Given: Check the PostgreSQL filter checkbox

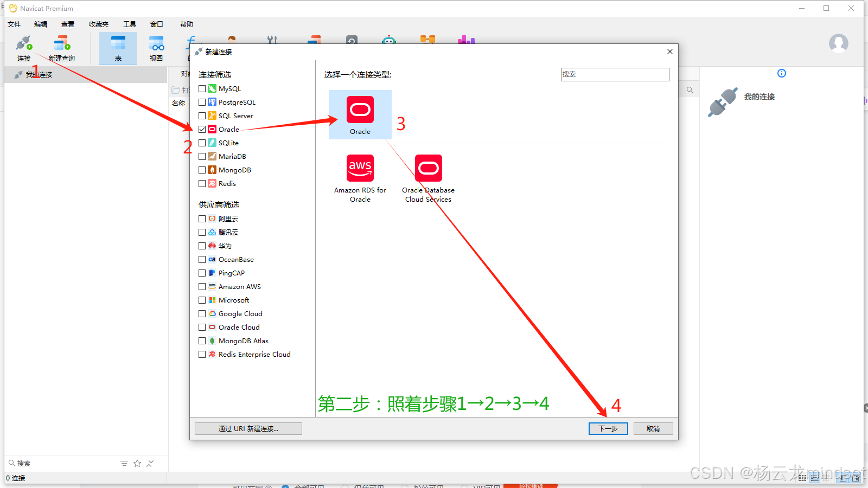Looking at the screenshot, I should [202, 102].
